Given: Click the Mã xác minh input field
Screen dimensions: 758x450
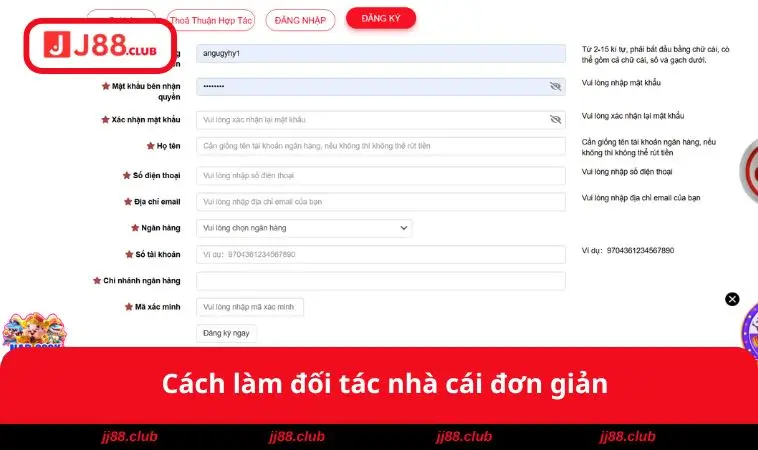Looking at the screenshot, I should tap(250, 307).
